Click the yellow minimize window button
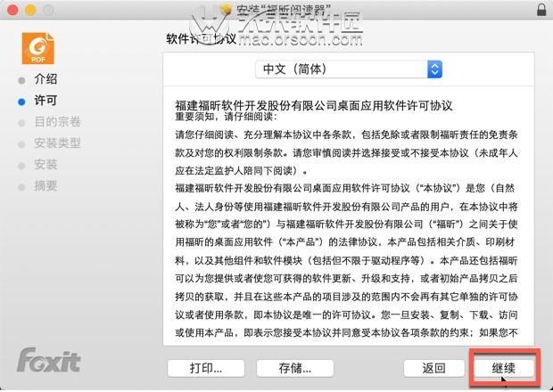 click(x=30, y=10)
